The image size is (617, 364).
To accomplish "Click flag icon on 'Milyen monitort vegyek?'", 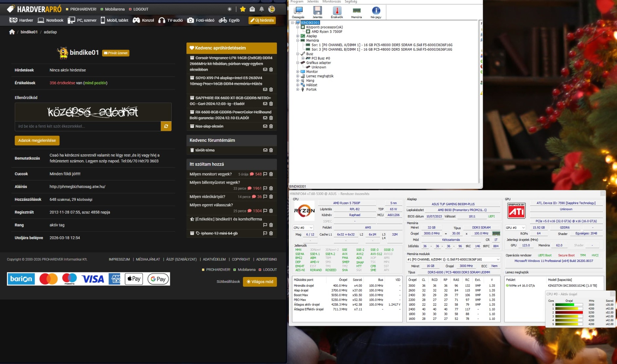I will point(265,174).
